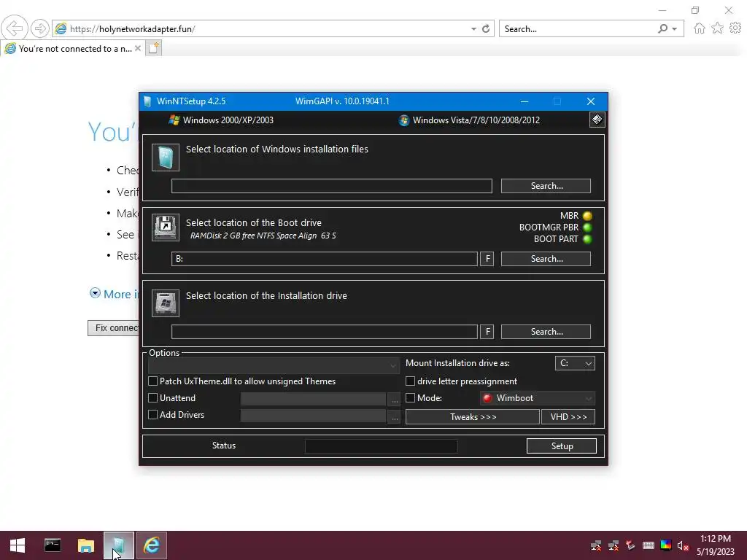Click the search magnifier in Internet Explorer
This screenshot has height=560, width=747.
[662, 29]
